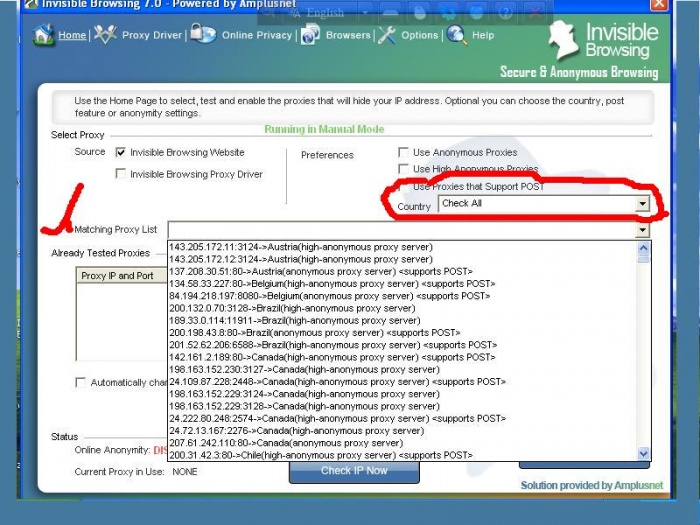Click the Browsers globe icon
Viewport: 700px width, 525px height.
point(310,34)
